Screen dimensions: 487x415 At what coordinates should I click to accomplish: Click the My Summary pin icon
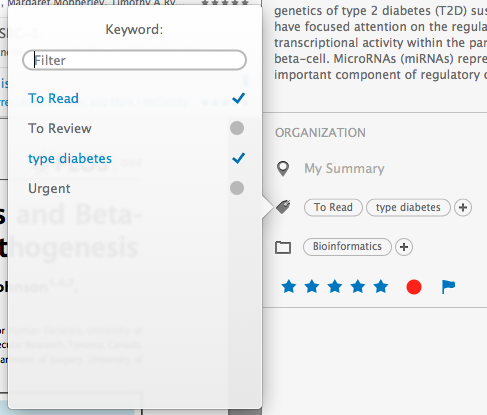(283, 169)
